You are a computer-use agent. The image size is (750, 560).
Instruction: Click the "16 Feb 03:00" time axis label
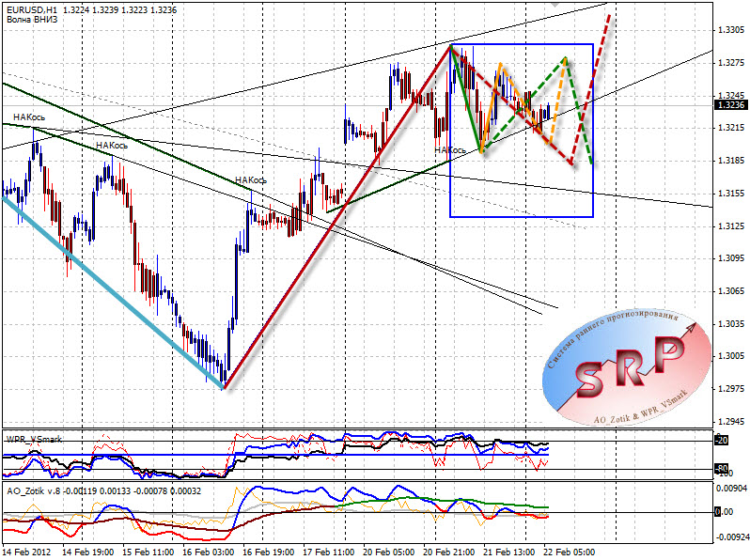pos(209,552)
